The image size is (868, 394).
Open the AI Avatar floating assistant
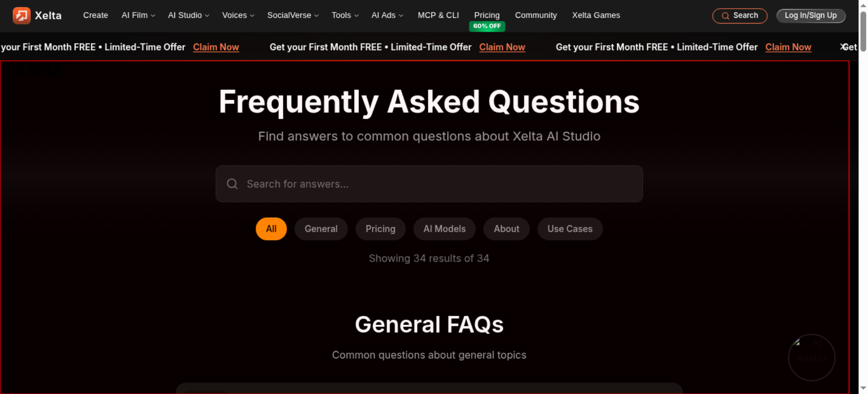coord(812,358)
